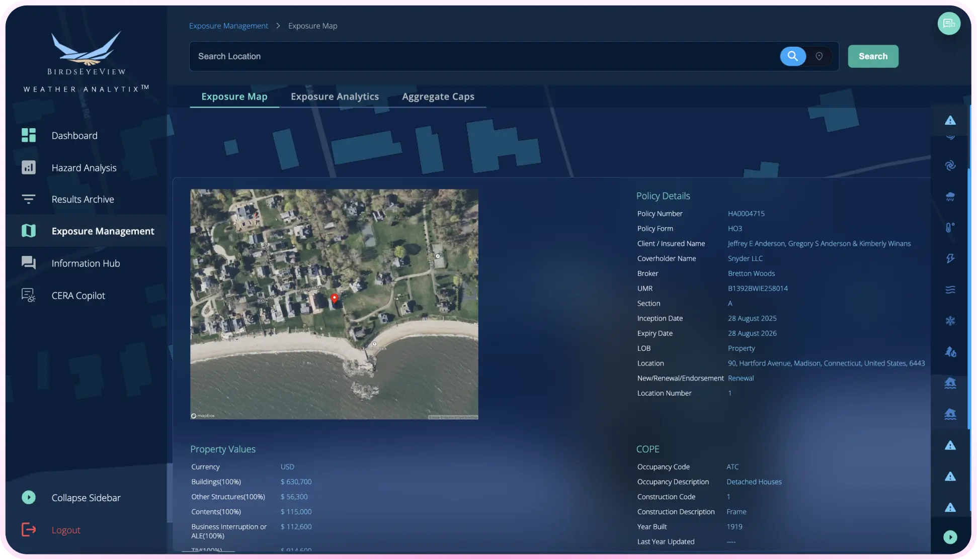Switch to the Exposure Analytics tab
This screenshot has height=560, width=977.
[x=335, y=97]
